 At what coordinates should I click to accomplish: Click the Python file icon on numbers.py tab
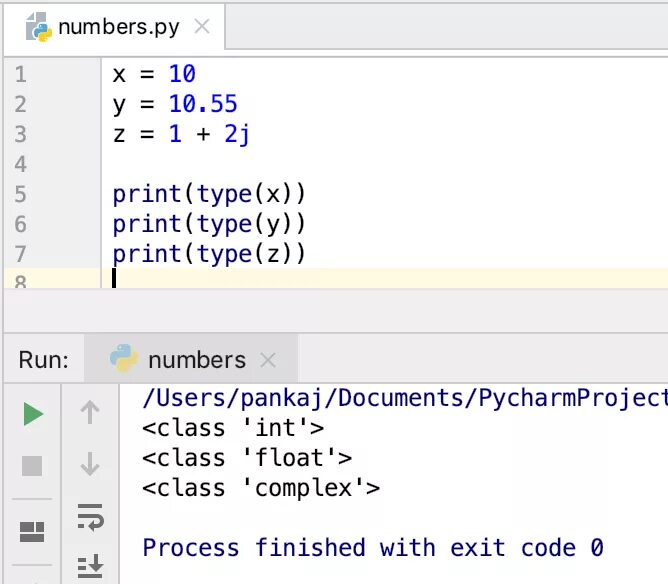[x=39, y=27]
